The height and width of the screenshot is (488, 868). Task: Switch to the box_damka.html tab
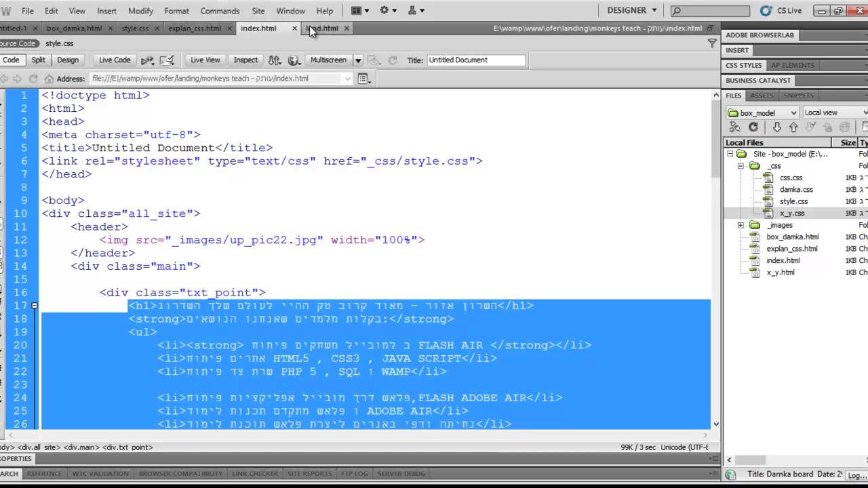coord(74,28)
